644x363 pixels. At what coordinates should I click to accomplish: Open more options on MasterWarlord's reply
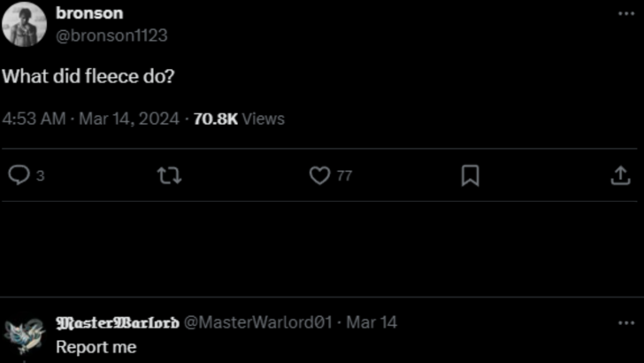626,322
